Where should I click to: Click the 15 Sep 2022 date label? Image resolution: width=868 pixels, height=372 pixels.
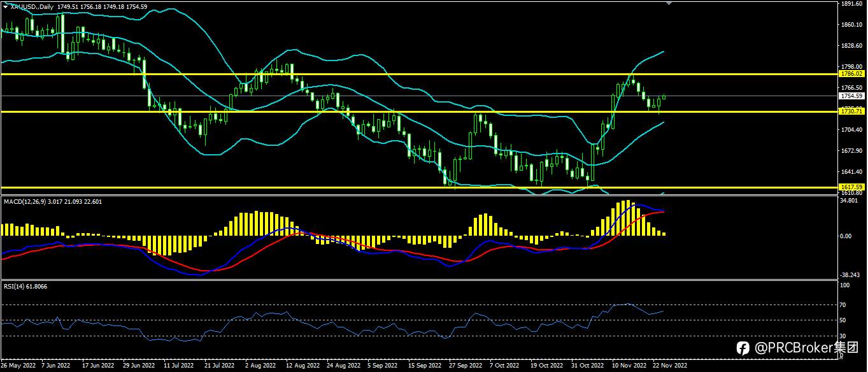click(x=424, y=367)
